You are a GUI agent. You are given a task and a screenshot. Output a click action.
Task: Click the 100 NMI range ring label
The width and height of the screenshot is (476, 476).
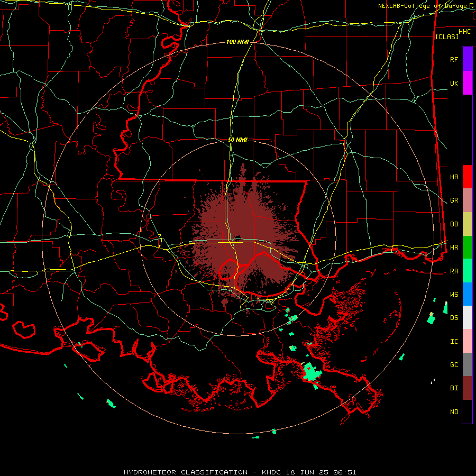237,42
